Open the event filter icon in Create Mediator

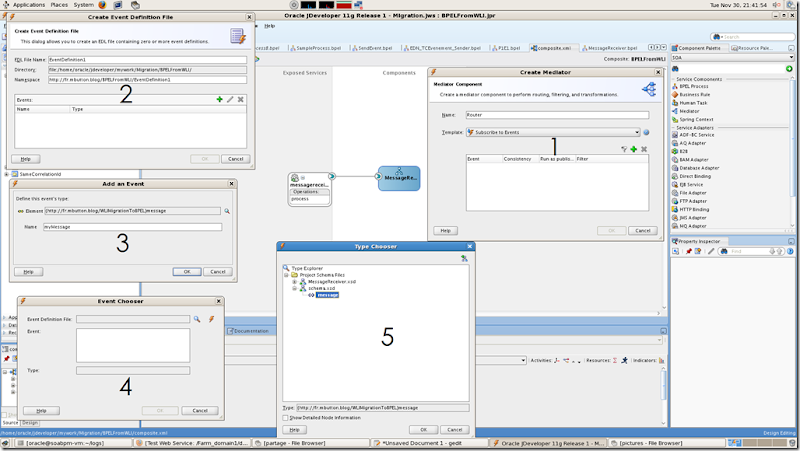(x=624, y=149)
